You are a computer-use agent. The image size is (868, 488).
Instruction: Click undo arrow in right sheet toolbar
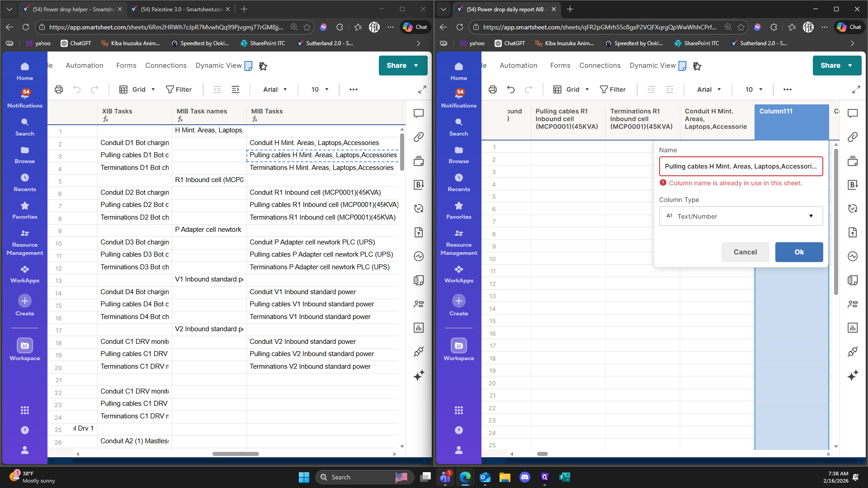[x=511, y=89]
